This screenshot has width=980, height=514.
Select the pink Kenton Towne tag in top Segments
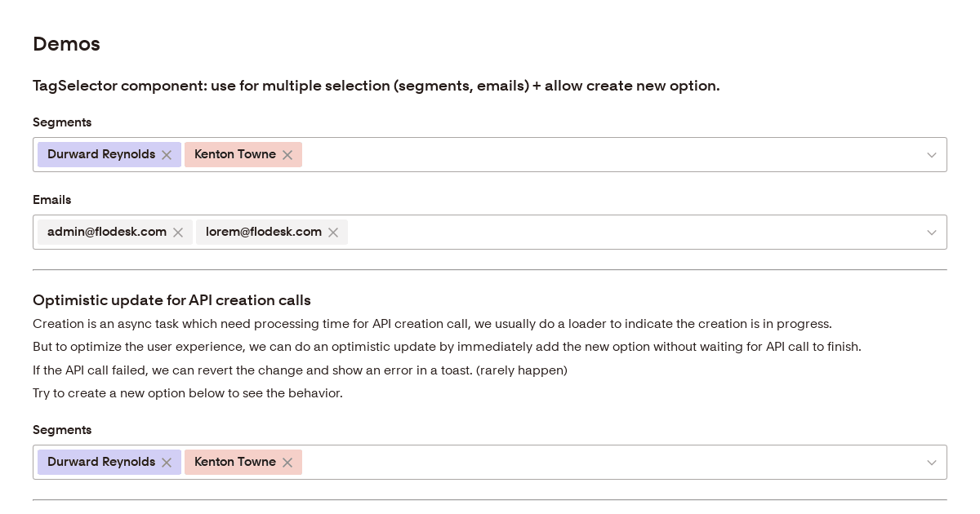click(234, 155)
